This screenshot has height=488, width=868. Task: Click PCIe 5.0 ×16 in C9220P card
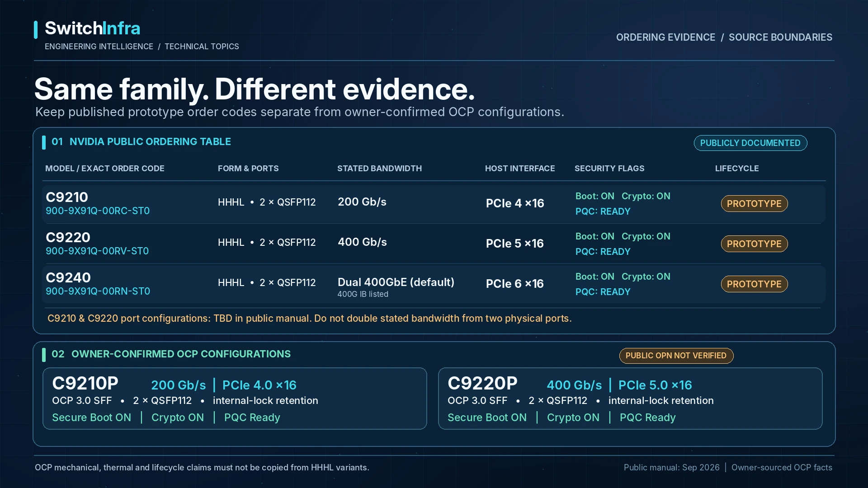coord(655,385)
